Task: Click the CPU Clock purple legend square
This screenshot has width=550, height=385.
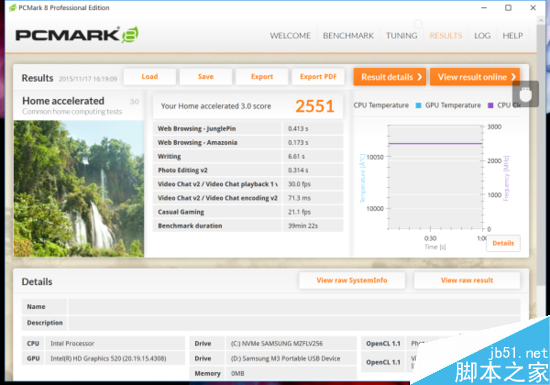Action: tap(490, 105)
